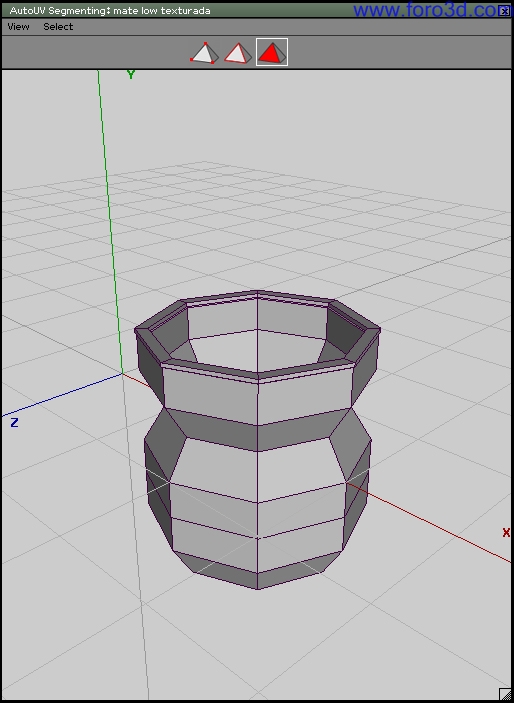
Task: Click the red X axis label
Action: pyautogui.click(x=506, y=533)
